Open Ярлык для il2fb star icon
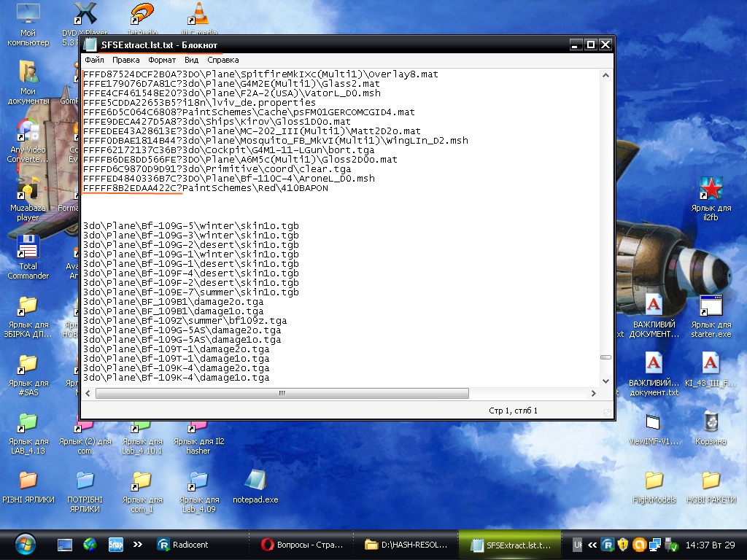 (711, 198)
